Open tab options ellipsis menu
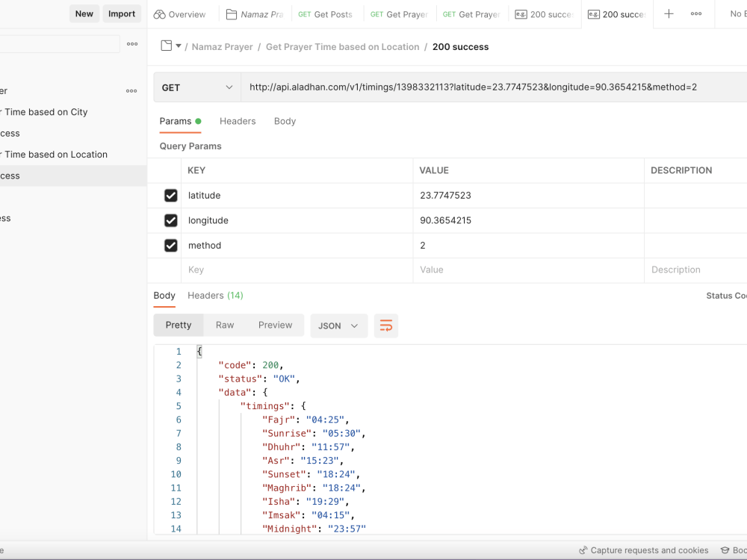The height and width of the screenshot is (560, 747). (x=696, y=13)
